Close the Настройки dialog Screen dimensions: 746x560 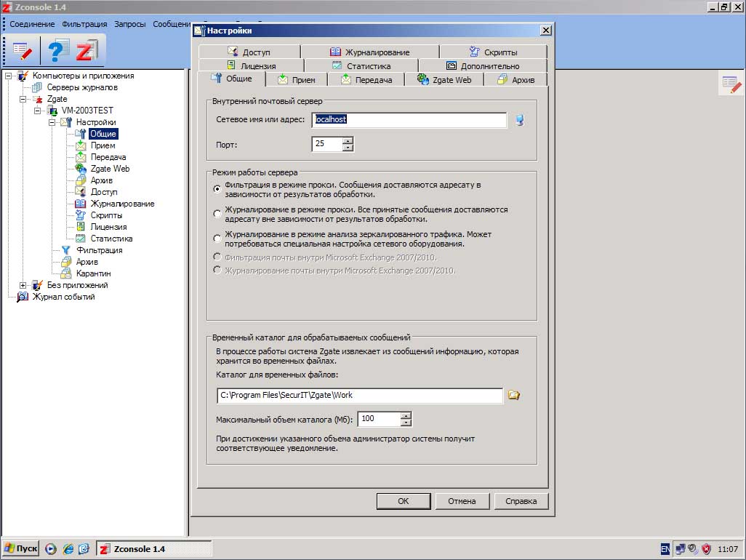point(546,31)
